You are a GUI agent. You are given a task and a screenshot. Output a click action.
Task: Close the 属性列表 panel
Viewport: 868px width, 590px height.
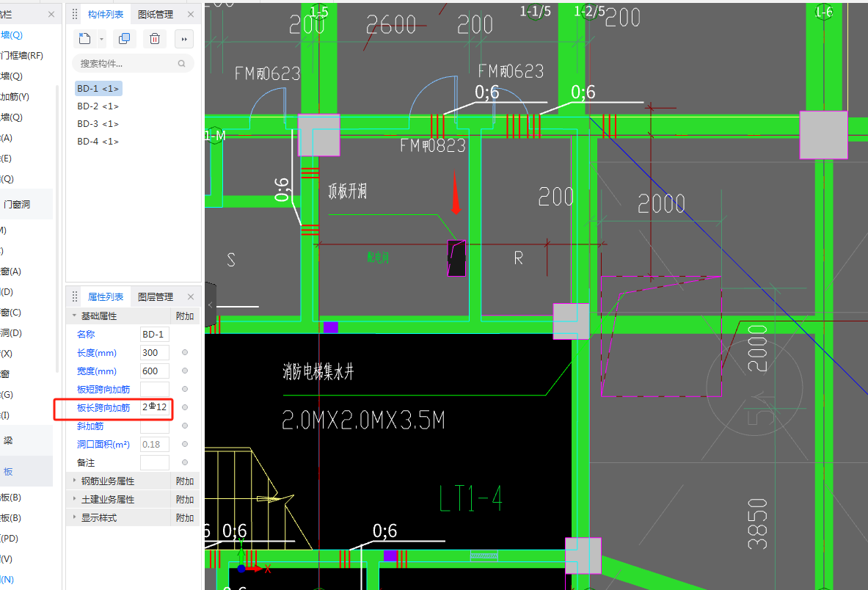(191, 297)
